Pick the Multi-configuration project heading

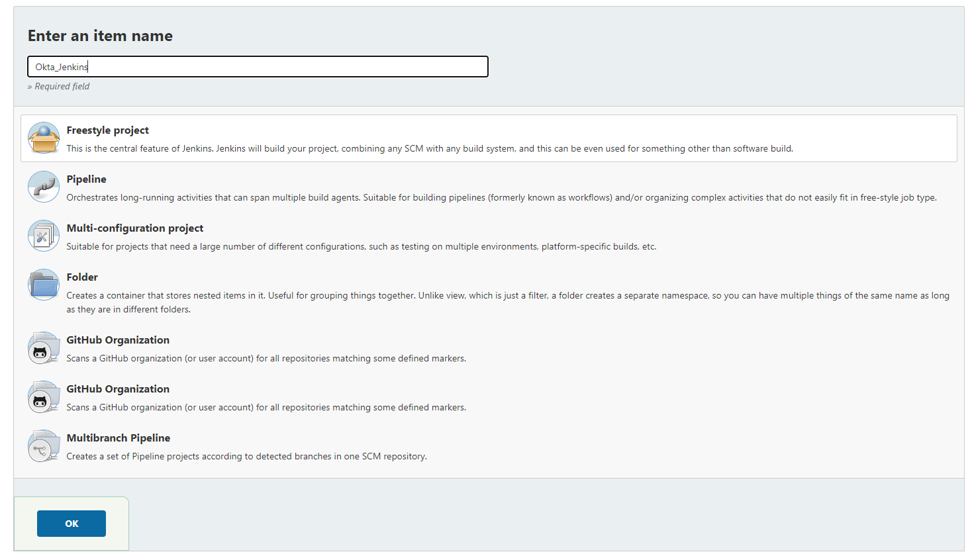tap(134, 228)
